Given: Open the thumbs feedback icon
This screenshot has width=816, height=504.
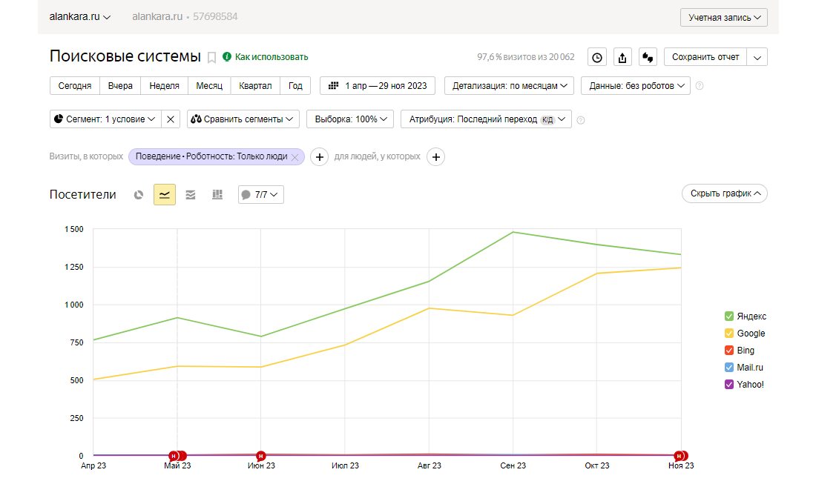Looking at the screenshot, I should coord(648,57).
